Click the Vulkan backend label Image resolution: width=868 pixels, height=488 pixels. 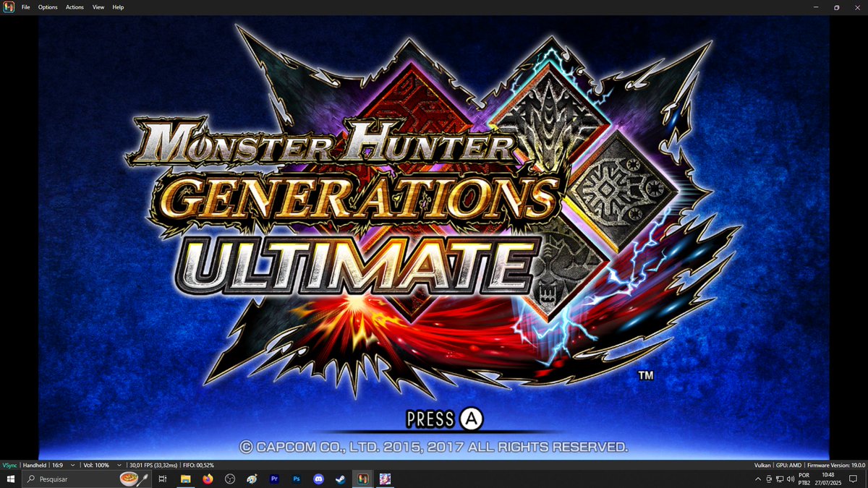(x=762, y=465)
